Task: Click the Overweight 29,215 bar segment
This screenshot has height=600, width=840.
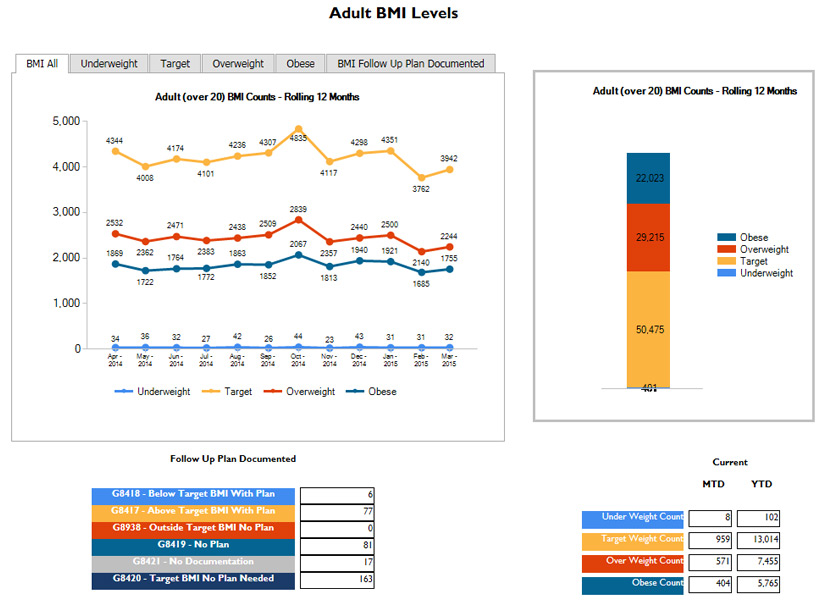Action: [x=648, y=237]
